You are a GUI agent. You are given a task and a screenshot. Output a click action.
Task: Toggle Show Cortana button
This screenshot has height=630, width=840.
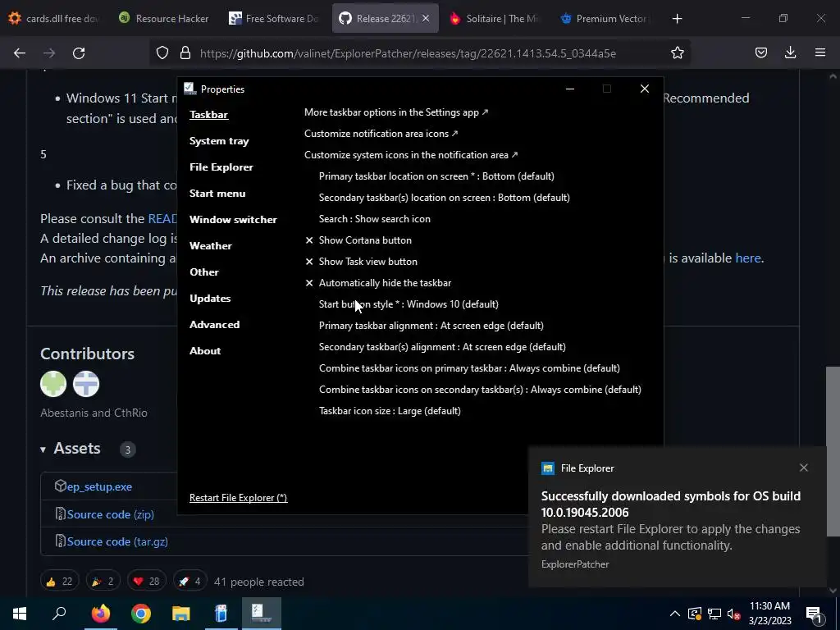click(358, 240)
